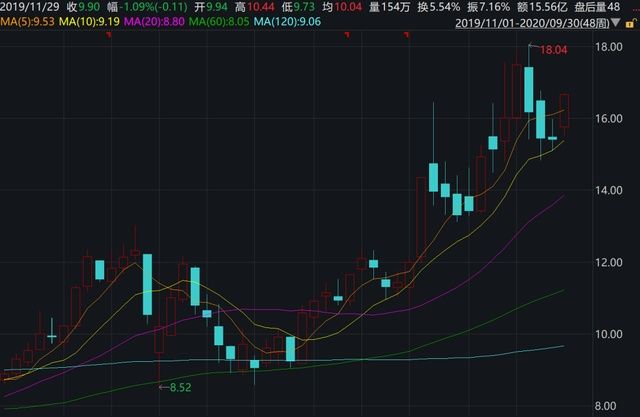Screen dimensions: 640x417
Task: Click the low price 低9.73
Action: click(298, 7)
